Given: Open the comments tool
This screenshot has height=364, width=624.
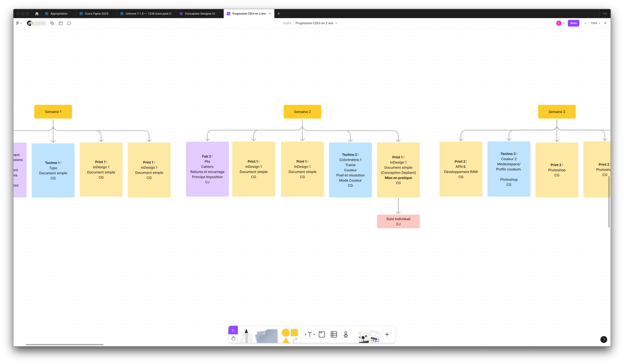Looking at the screenshot, I should (x=69, y=23).
